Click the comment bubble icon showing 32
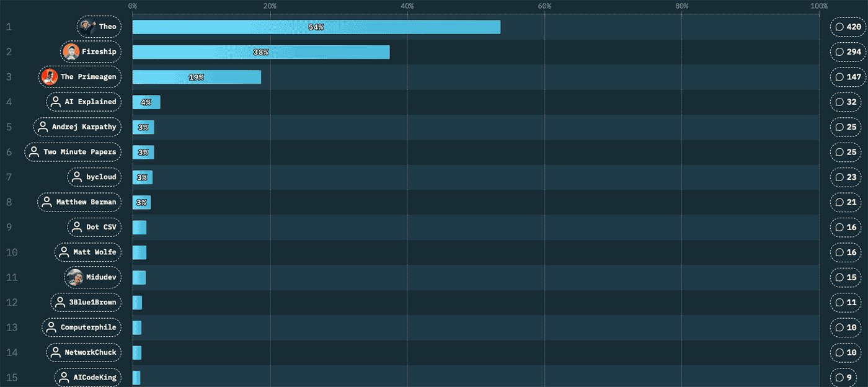Viewport: 868px width, 387px height. tap(839, 102)
